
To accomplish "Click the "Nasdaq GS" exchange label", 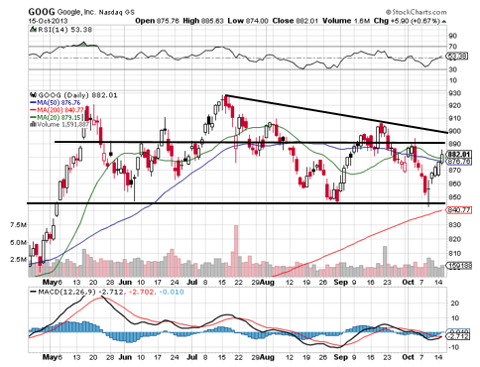I will pyautogui.click(x=117, y=12).
